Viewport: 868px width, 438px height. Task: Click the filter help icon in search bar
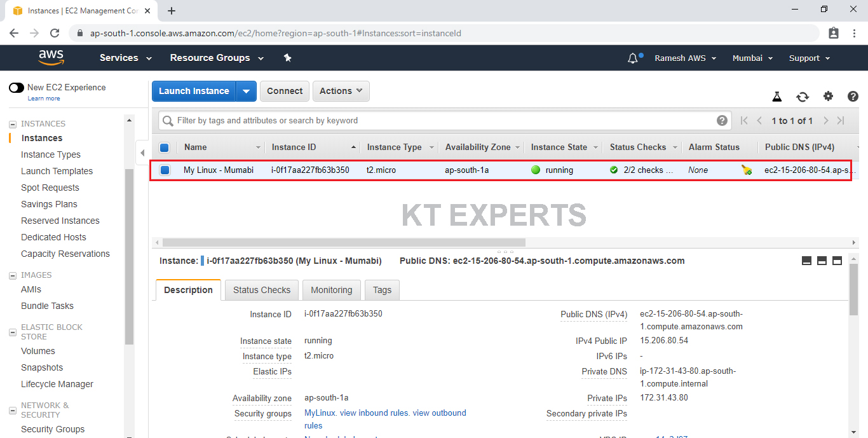[722, 120]
